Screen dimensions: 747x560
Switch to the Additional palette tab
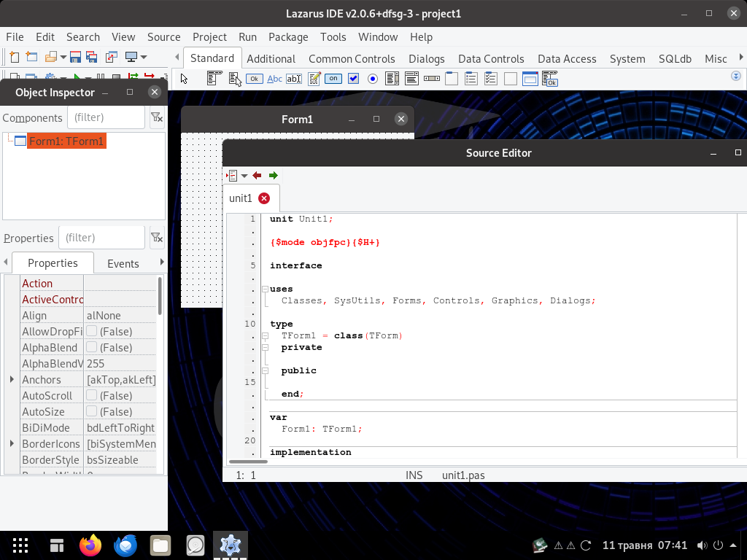pos(271,58)
